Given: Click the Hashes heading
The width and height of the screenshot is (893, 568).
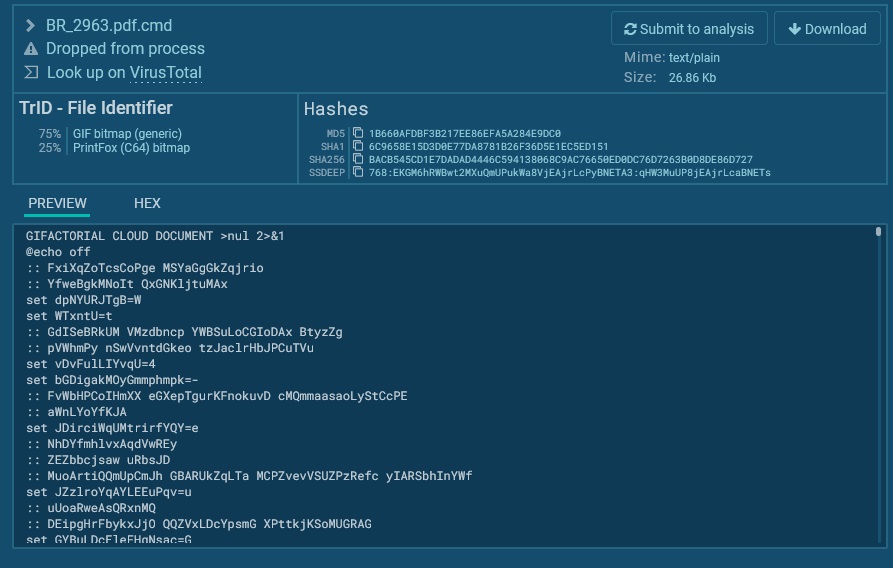Looking at the screenshot, I should pyautogui.click(x=336, y=109).
